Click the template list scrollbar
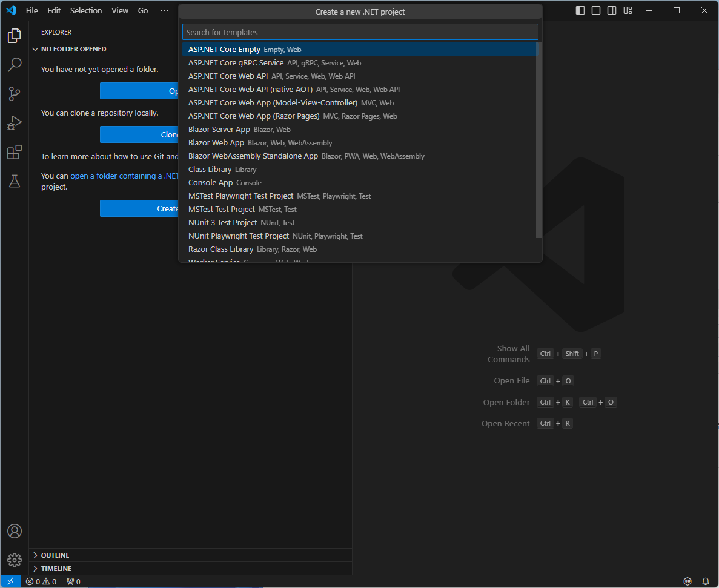This screenshot has height=588, width=719. [538, 140]
